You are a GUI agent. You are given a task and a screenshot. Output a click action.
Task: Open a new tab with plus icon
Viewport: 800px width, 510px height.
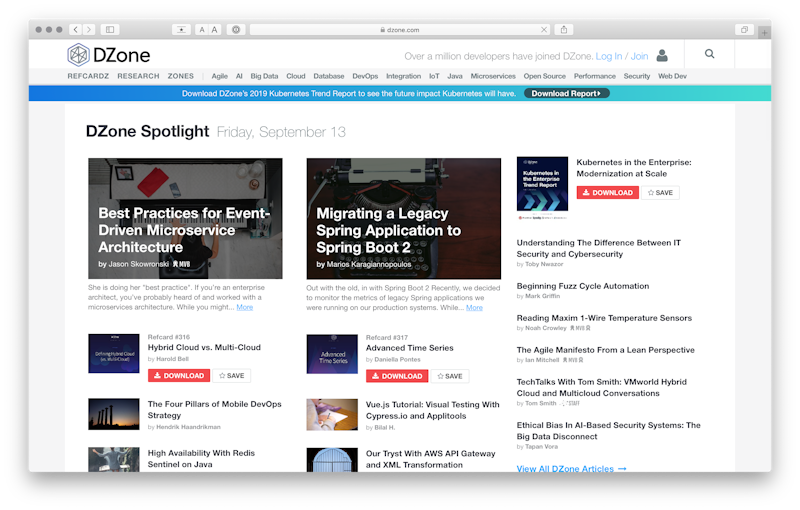tap(765, 32)
